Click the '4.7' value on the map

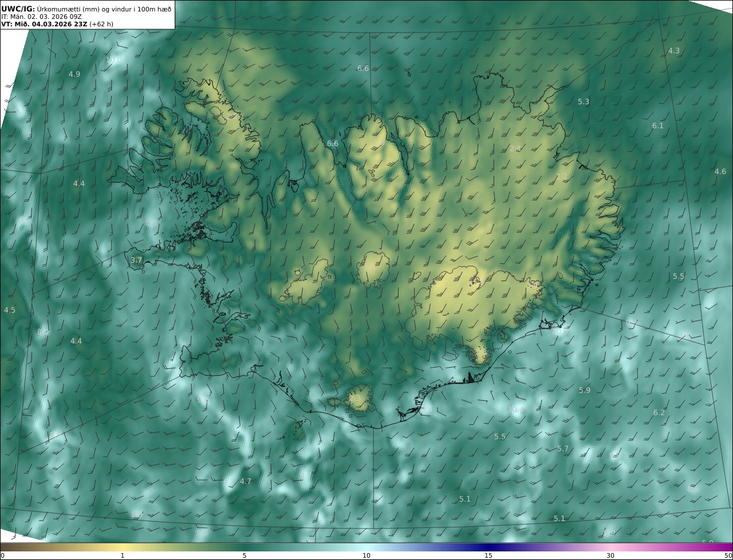click(245, 481)
